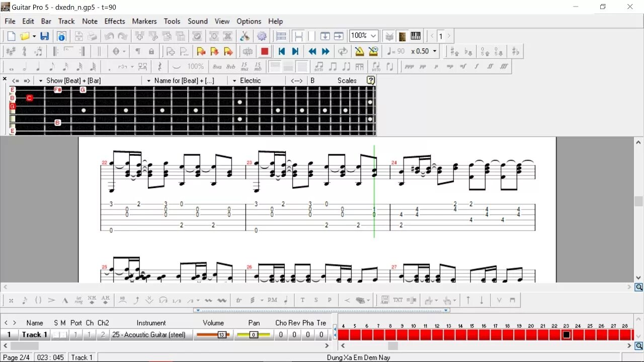Screen dimensions: 644x362
Task: Toggle palm mute P.M effect
Action: [x=272, y=300]
